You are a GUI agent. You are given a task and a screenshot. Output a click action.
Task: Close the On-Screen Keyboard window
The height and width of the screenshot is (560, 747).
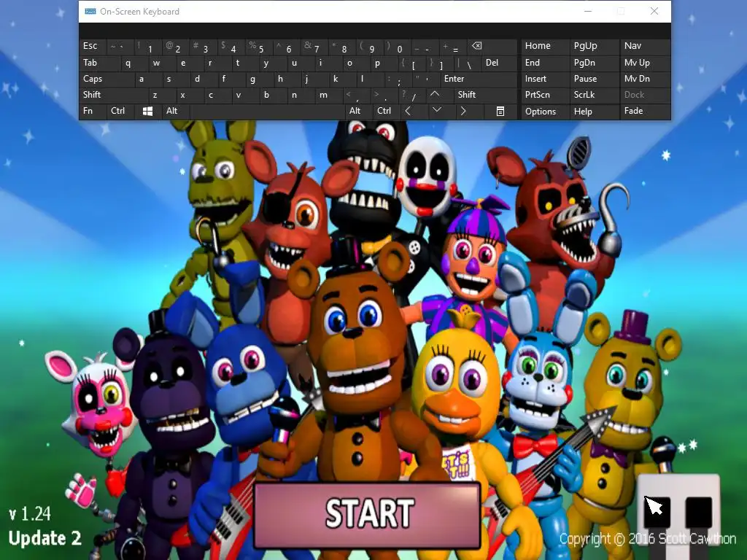654,12
